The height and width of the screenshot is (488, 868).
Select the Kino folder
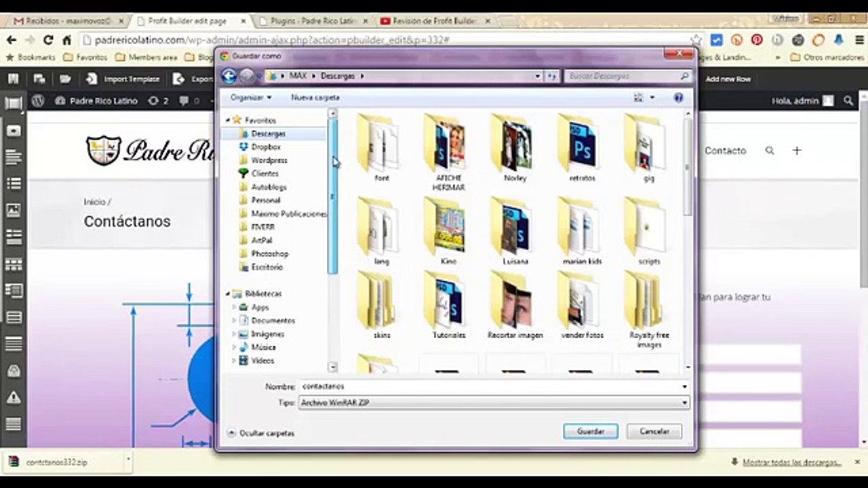[x=448, y=231]
